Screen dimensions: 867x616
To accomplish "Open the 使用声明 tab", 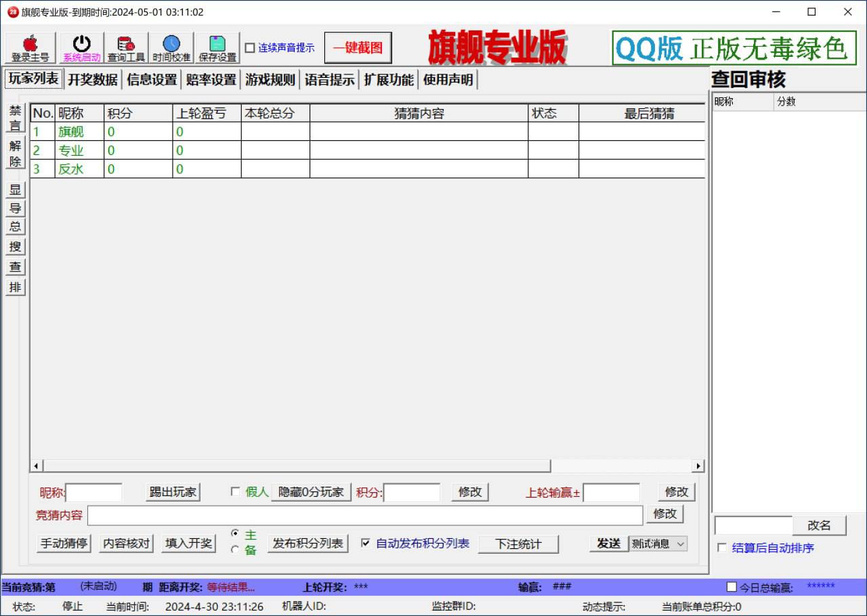I will pyautogui.click(x=448, y=80).
